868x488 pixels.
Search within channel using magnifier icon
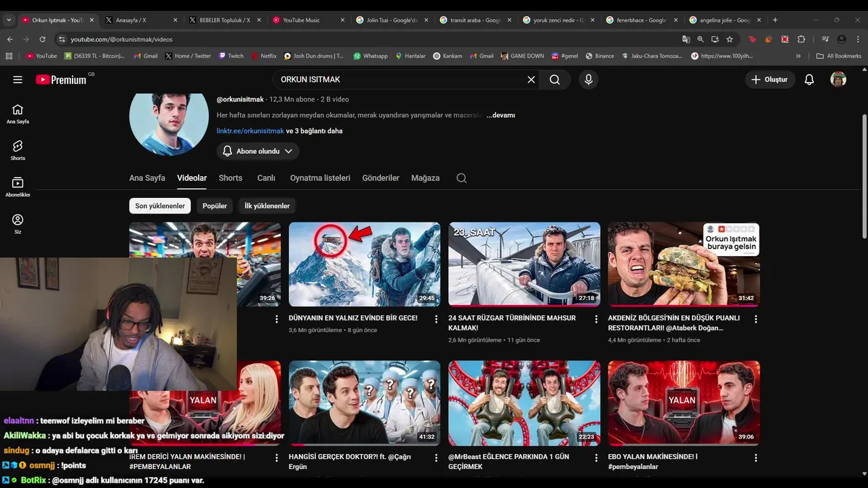point(462,178)
